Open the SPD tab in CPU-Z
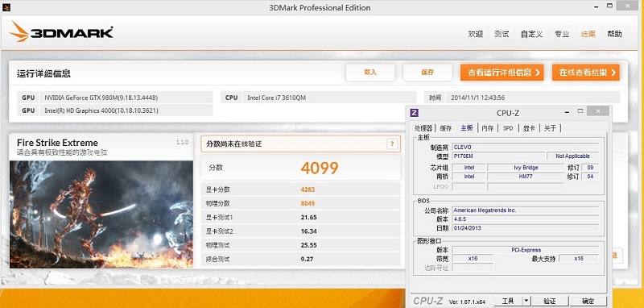Image resolution: width=644 pixels, height=308 pixels. point(508,128)
